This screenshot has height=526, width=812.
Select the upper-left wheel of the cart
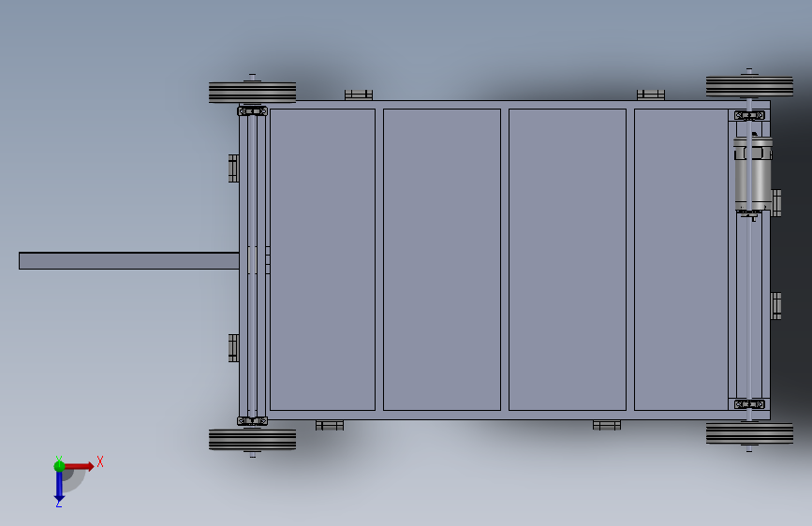pyautogui.click(x=252, y=92)
